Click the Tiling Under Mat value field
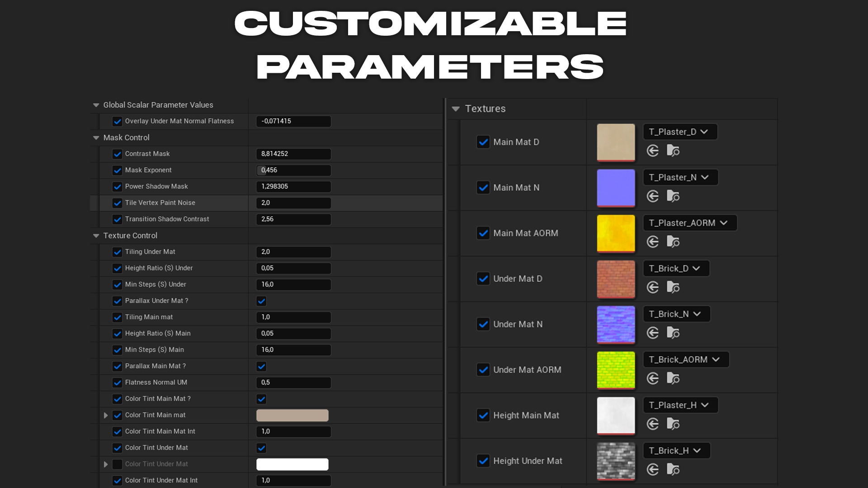Viewport: 868px width, 488px height. [293, 252]
